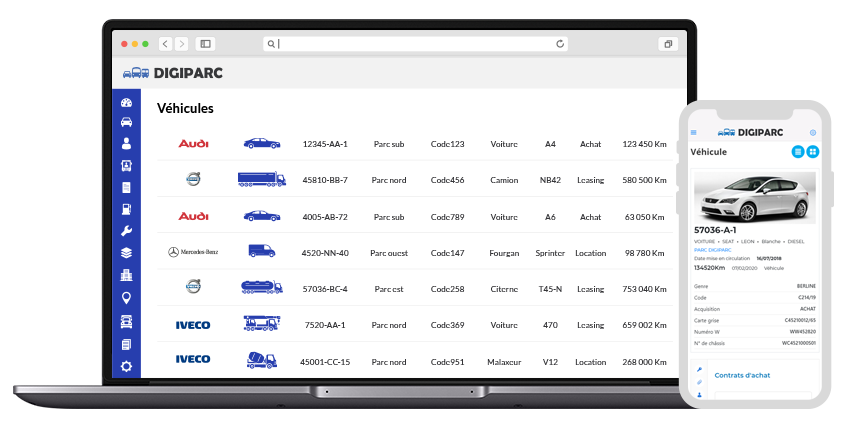The height and width of the screenshot is (424, 848).
Task: Click Code951 cell
Action: pyautogui.click(x=447, y=362)
